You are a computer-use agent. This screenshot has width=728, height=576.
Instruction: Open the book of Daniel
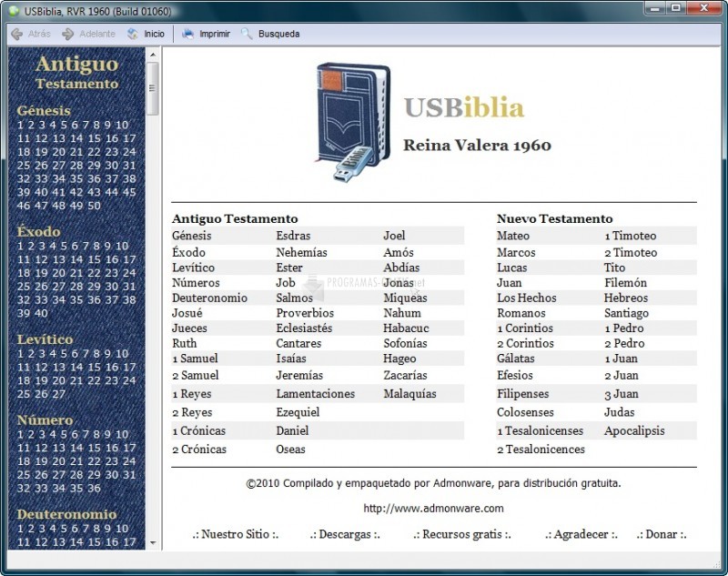coord(292,430)
